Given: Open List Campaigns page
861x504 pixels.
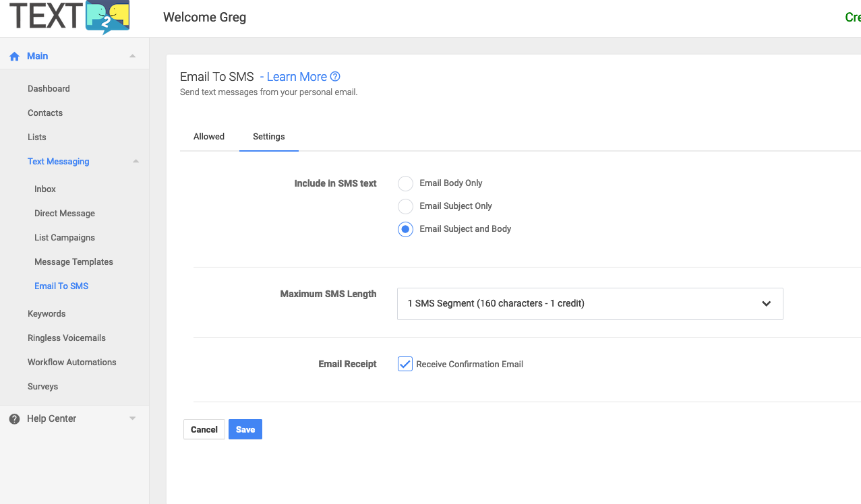Looking at the screenshot, I should (x=65, y=238).
